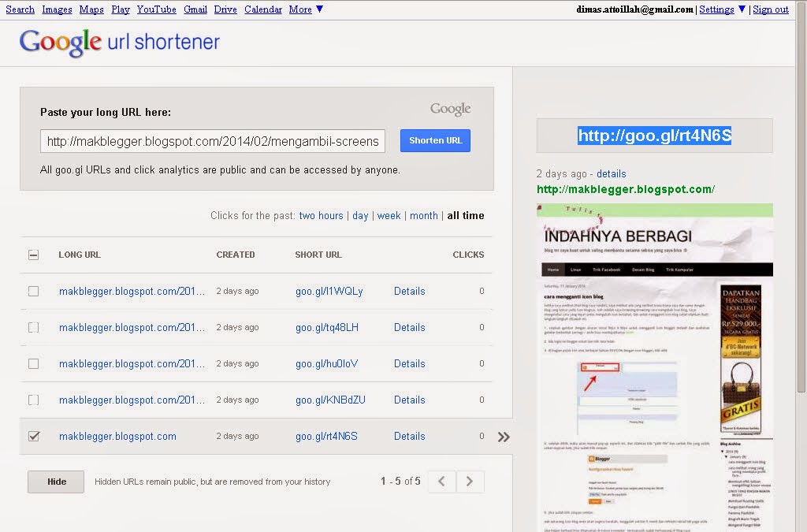Click details link in right preview panel

tap(612, 174)
